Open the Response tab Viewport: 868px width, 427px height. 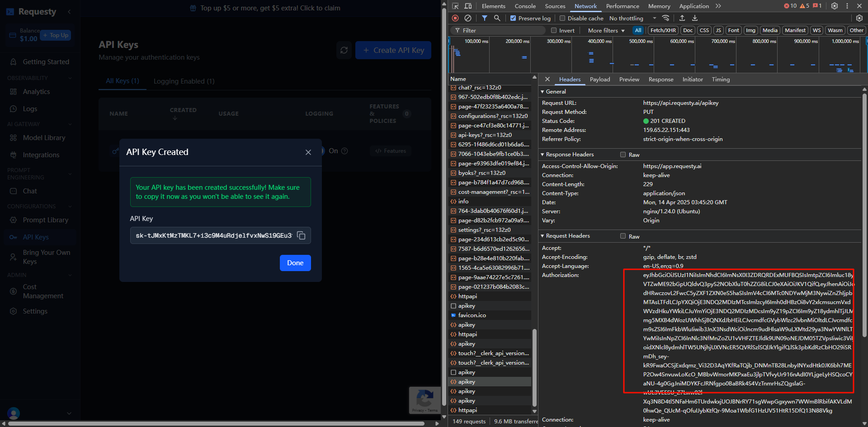(660, 79)
